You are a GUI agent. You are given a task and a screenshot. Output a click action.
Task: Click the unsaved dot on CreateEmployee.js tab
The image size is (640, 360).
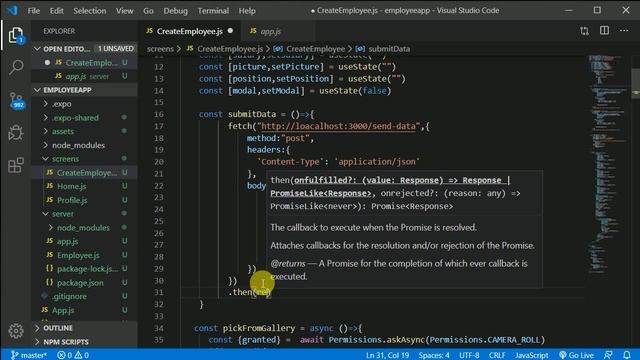click(x=231, y=31)
